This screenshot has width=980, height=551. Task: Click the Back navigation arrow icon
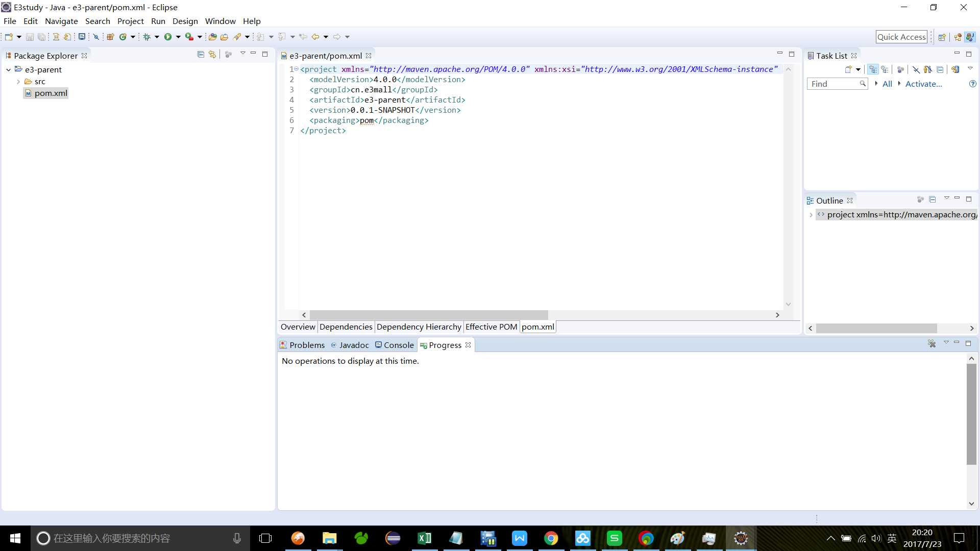coord(315,37)
